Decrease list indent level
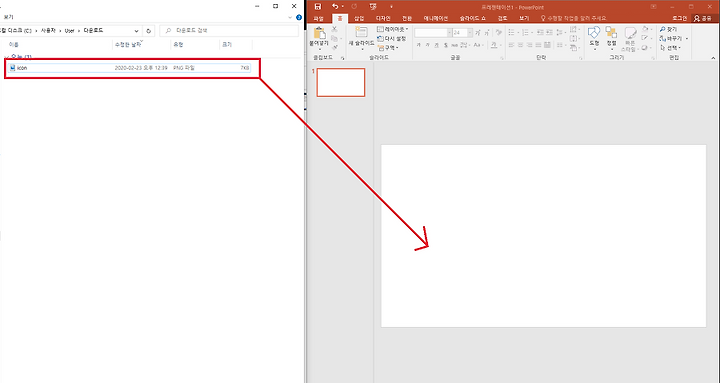 click(540, 33)
